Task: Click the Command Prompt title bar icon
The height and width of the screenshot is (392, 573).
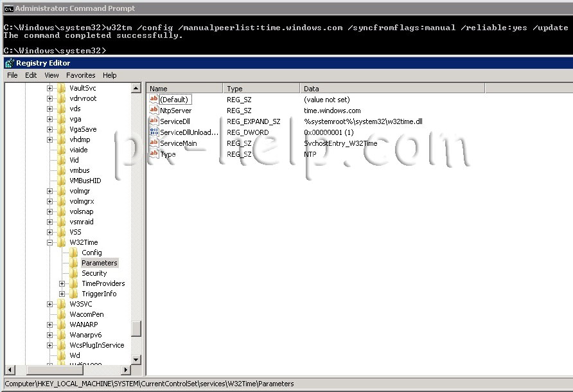Action: 8,8
